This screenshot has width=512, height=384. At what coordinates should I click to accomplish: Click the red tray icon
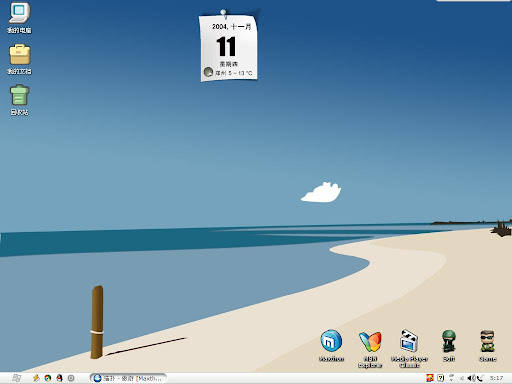[x=430, y=378]
